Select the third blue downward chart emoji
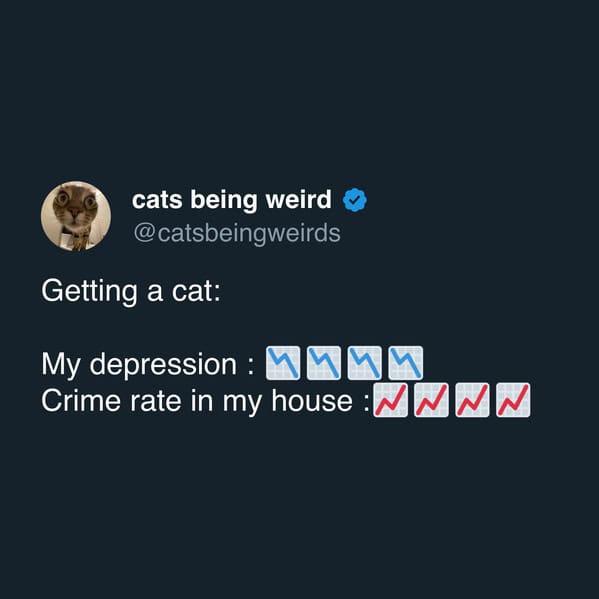 [x=365, y=363]
